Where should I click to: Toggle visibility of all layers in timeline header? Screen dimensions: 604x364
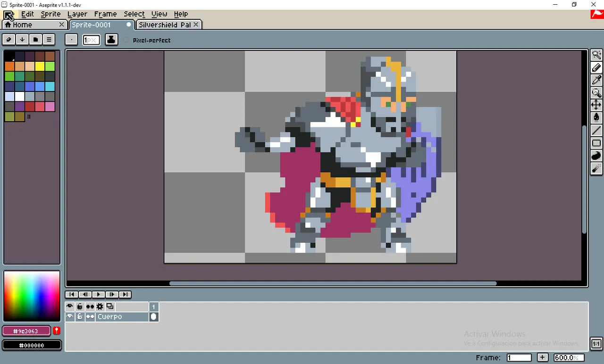[70, 306]
